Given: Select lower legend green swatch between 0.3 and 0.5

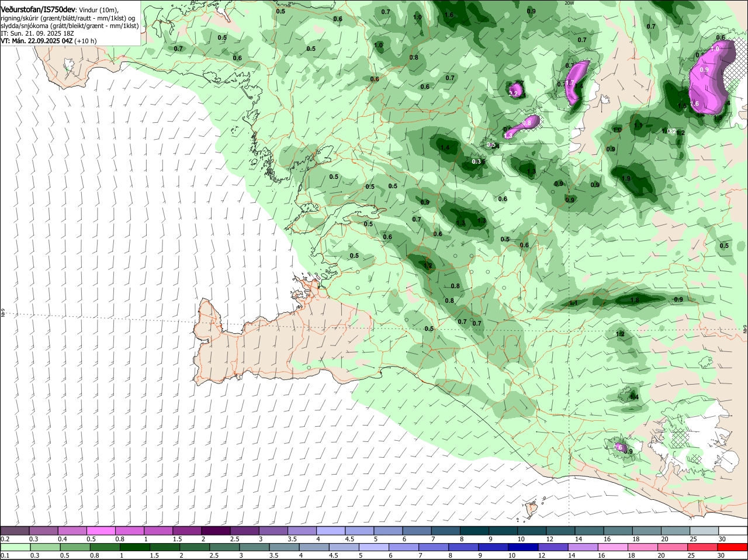Looking at the screenshot, I should coord(44,547).
